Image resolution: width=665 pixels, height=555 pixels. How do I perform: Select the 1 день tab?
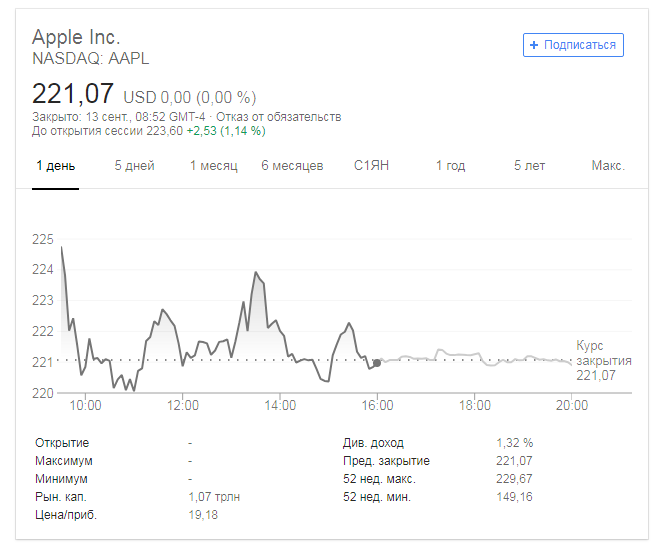55,165
